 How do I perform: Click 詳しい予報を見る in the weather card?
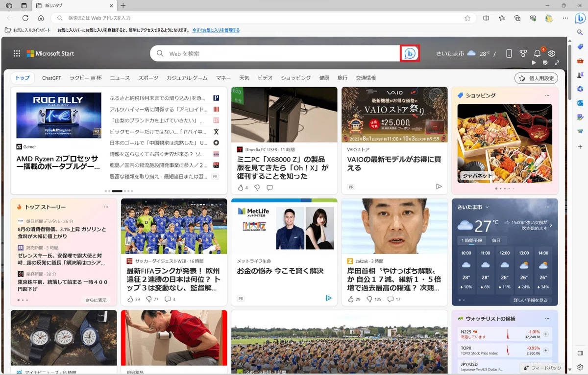tap(530, 300)
